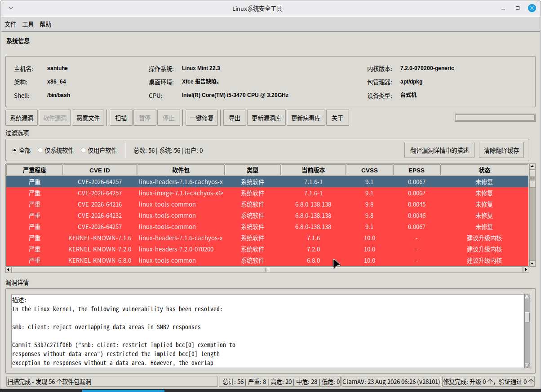The width and height of the screenshot is (541, 392).
Task: Open the 帮助 menu
Action: [45, 25]
